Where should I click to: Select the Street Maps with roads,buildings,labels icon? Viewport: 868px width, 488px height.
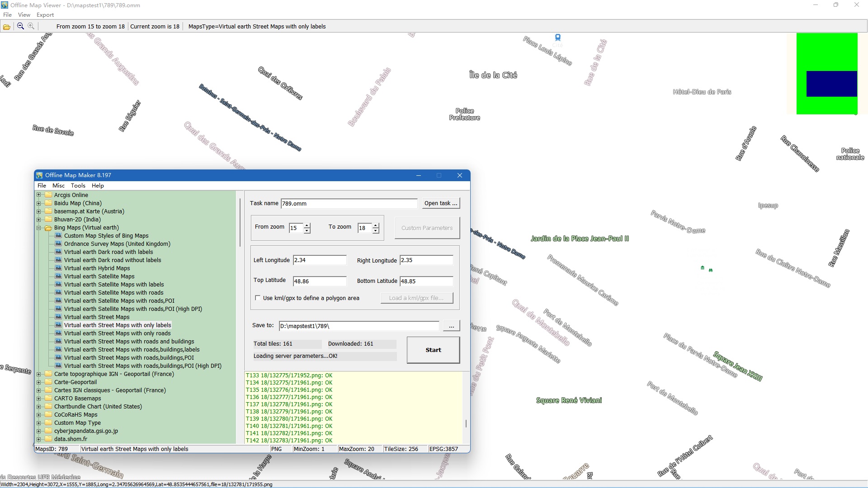tap(58, 349)
